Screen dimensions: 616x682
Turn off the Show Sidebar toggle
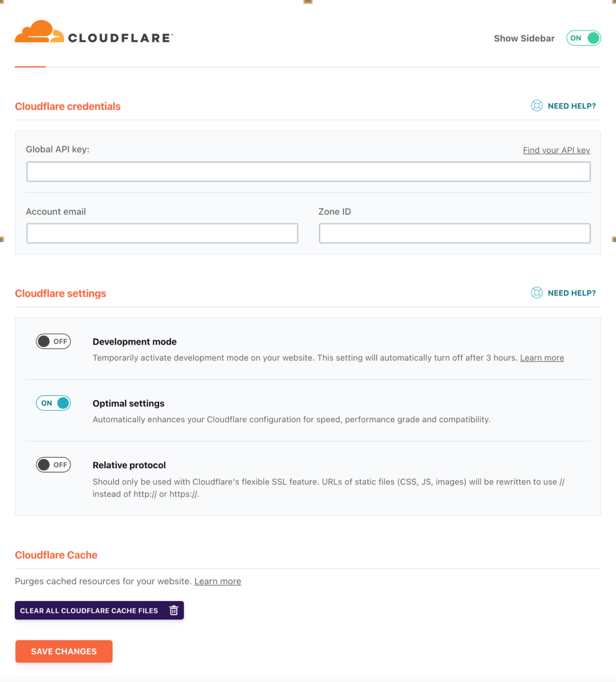click(583, 38)
